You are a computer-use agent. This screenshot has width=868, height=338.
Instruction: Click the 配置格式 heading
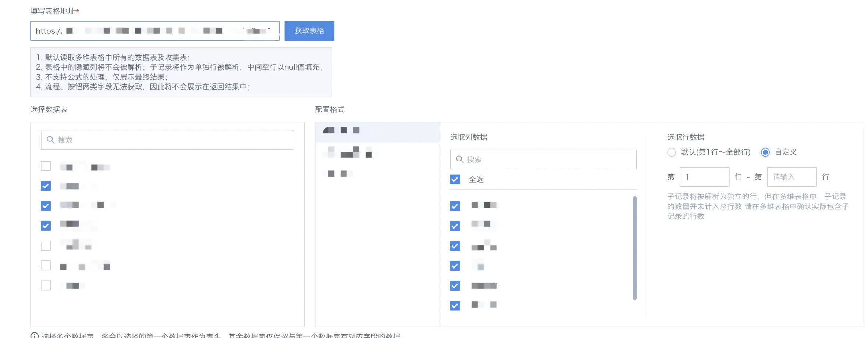pyautogui.click(x=330, y=109)
